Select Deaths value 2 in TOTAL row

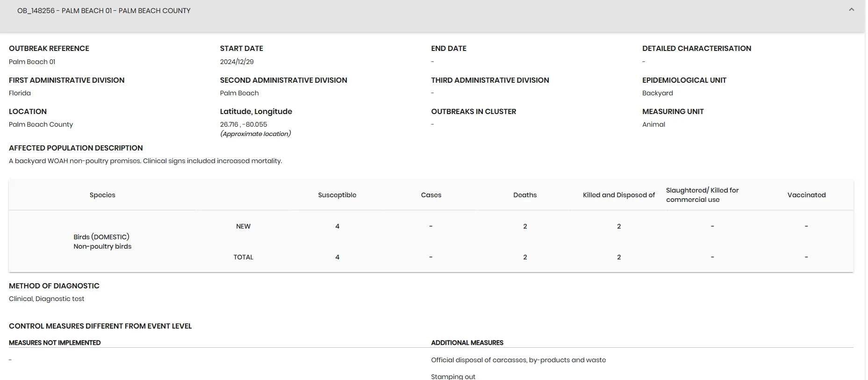pos(525,257)
